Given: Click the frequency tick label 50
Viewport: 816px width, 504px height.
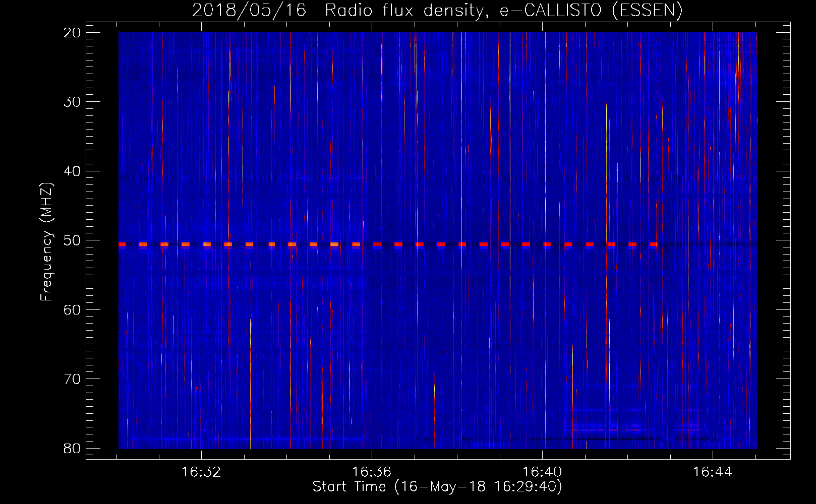Looking at the screenshot, I should (x=73, y=240).
